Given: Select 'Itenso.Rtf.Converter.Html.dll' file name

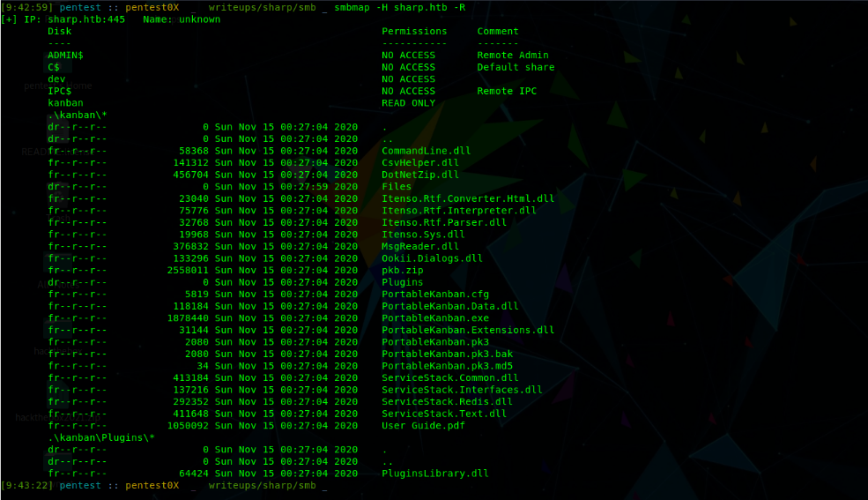Looking at the screenshot, I should [x=468, y=198].
